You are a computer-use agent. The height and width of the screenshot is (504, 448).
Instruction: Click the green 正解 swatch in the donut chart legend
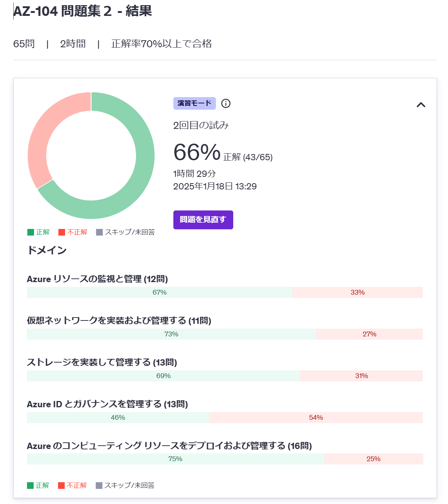point(31,232)
